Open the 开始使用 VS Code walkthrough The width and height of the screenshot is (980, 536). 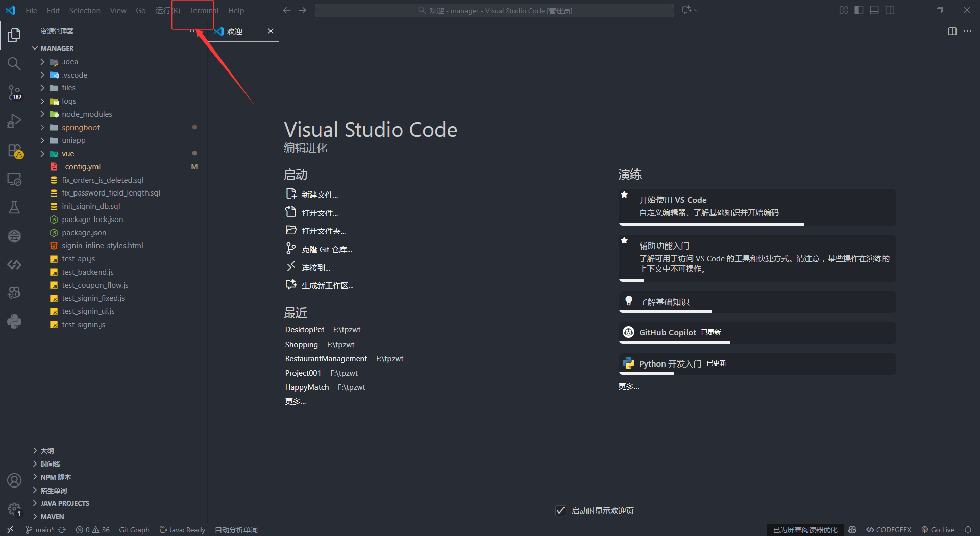[x=757, y=207]
